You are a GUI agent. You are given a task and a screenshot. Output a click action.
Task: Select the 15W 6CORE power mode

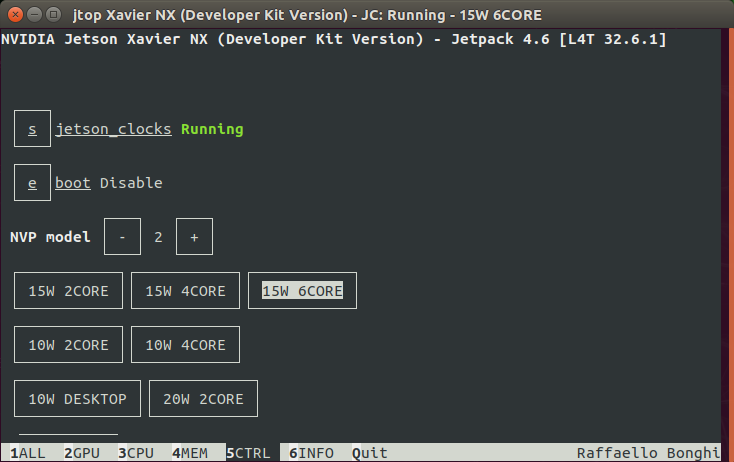(302, 291)
